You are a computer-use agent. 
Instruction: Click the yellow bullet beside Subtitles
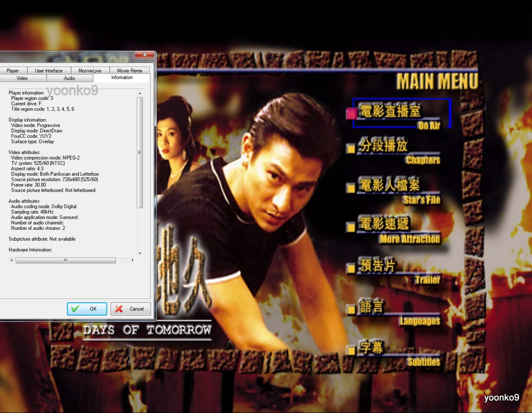point(351,350)
